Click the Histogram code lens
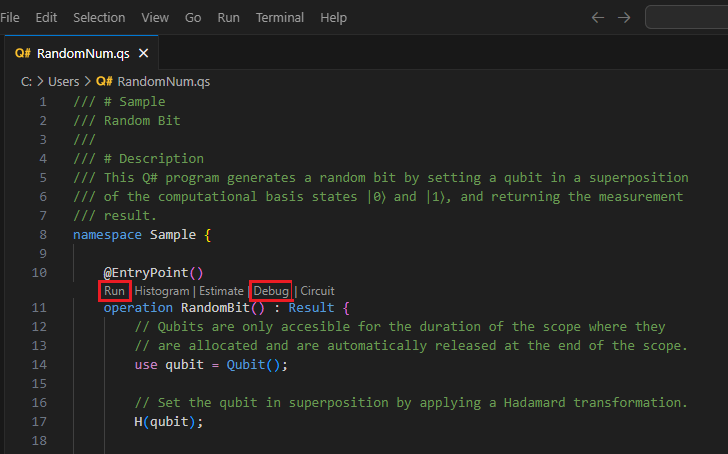The width and height of the screenshot is (728, 454). [x=162, y=291]
